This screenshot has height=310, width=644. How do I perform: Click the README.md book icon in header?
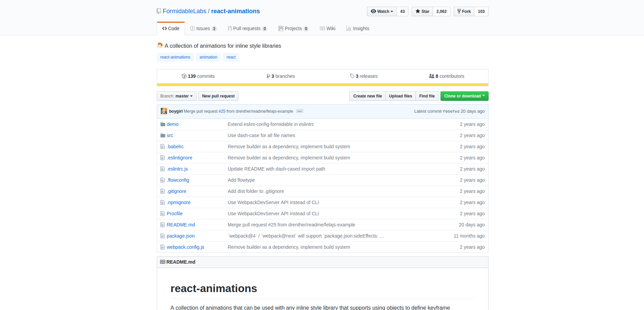pyautogui.click(x=163, y=262)
